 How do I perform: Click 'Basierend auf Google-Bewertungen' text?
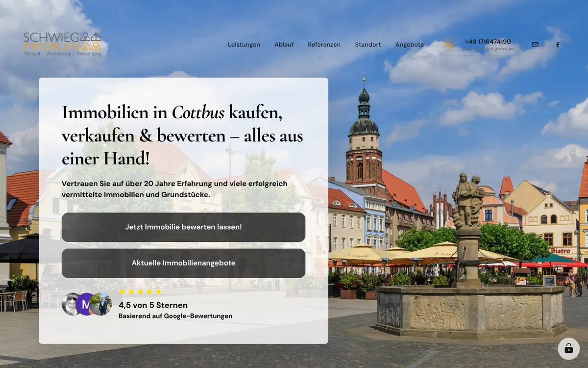pos(175,316)
